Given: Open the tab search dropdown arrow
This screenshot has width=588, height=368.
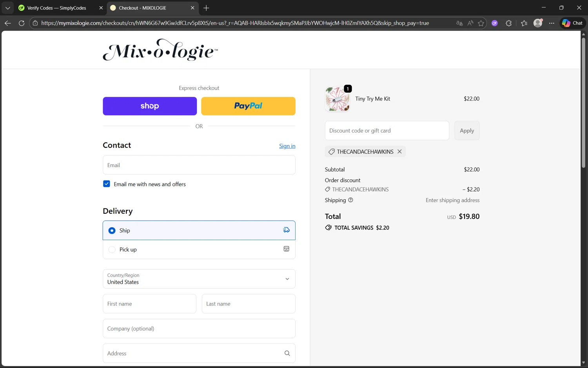Looking at the screenshot, I should tap(8, 8).
